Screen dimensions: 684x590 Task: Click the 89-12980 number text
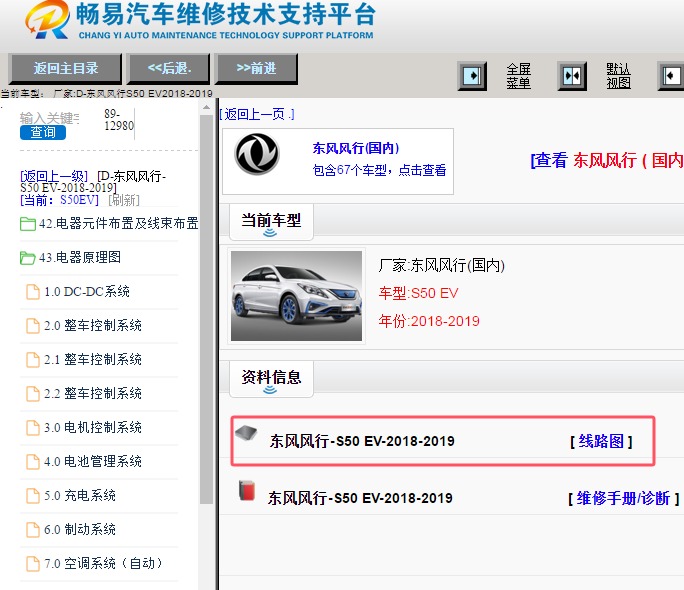119,120
